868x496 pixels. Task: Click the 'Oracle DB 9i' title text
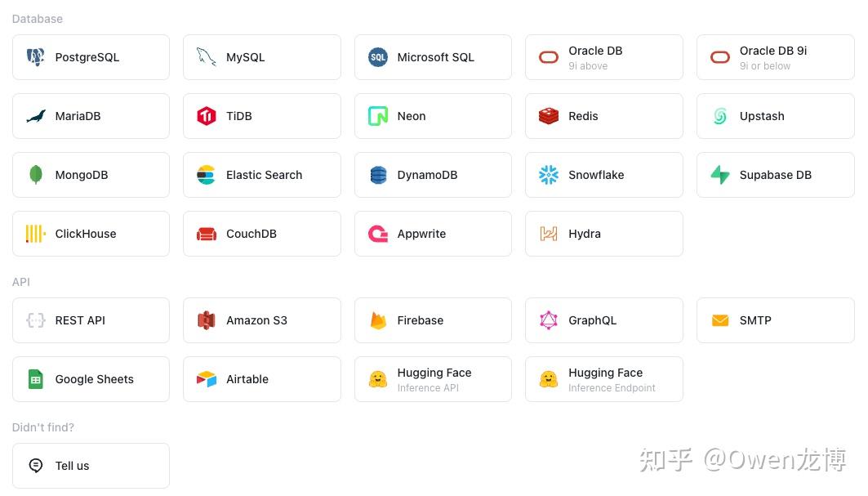(x=773, y=51)
